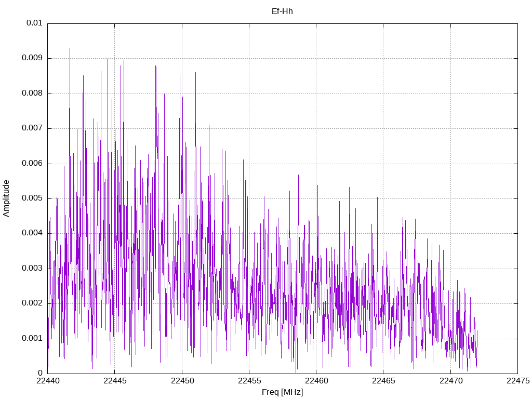Click the x-axis tick label 22460
Screen dimensions: 532x399
click(x=316, y=381)
